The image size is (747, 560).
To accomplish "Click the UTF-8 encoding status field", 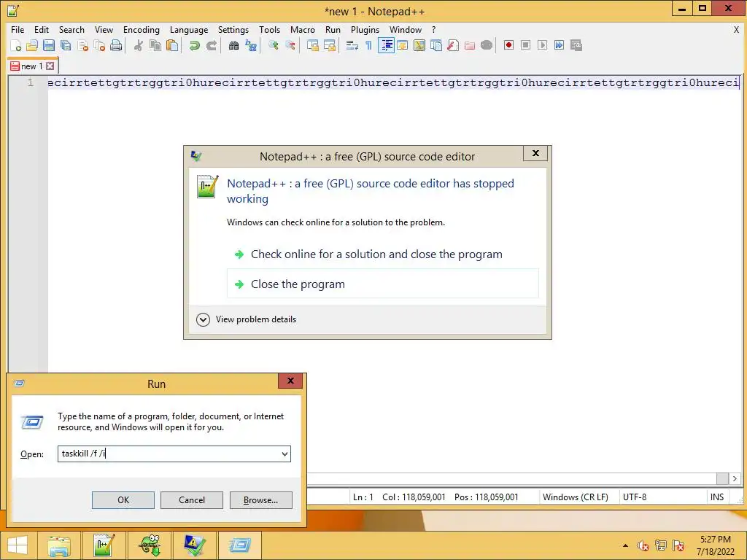I will point(635,497).
